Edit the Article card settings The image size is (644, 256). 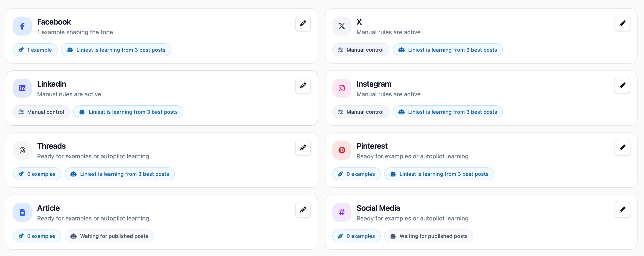coord(303,209)
